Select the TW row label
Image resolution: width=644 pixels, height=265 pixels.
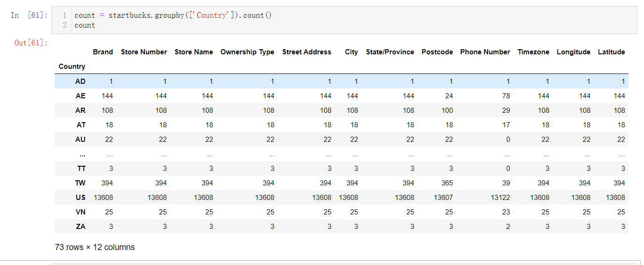click(80, 183)
